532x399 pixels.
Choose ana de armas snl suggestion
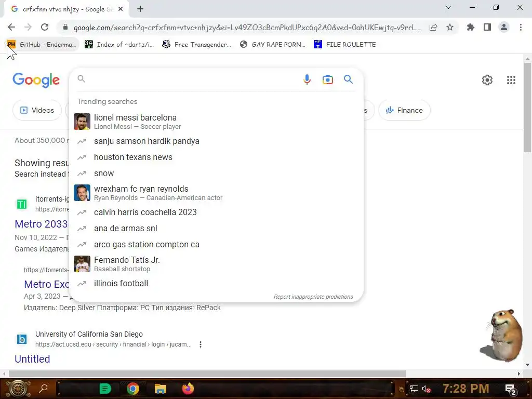click(216, 229)
